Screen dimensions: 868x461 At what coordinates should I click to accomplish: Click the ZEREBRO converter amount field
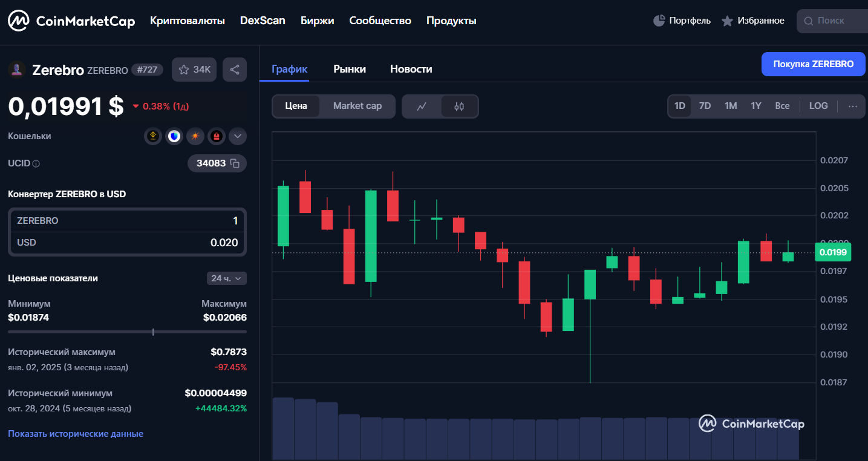point(127,221)
